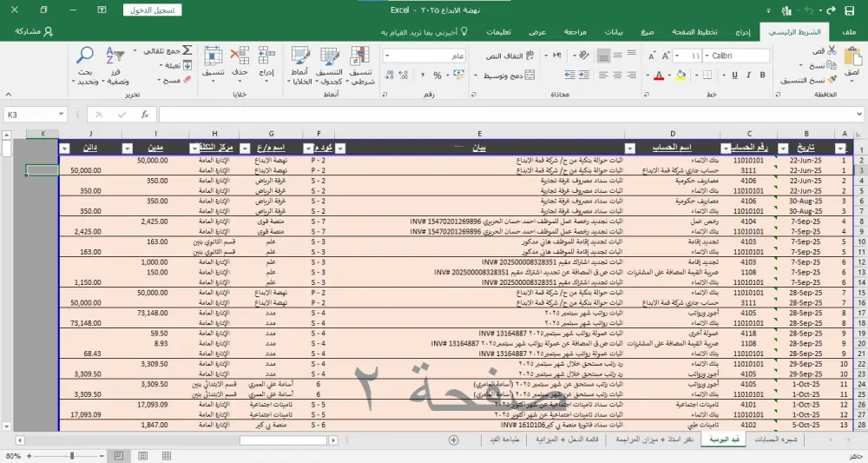
Task: Open the filter dropdown on بيان column
Action: pyautogui.click(x=340, y=148)
